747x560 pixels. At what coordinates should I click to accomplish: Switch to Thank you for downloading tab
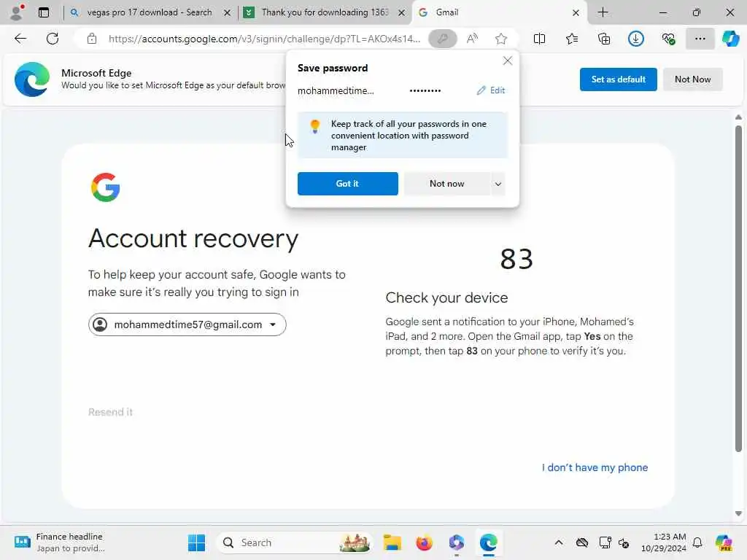point(325,12)
